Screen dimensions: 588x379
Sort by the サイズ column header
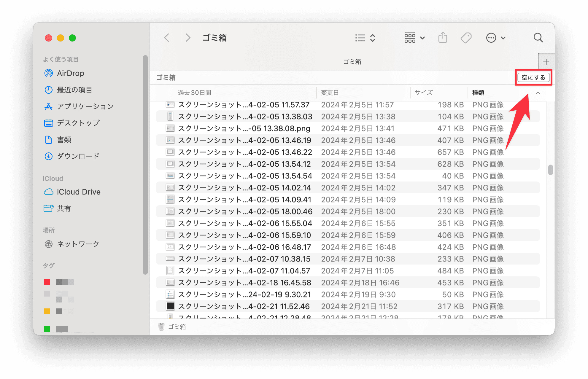[424, 93]
